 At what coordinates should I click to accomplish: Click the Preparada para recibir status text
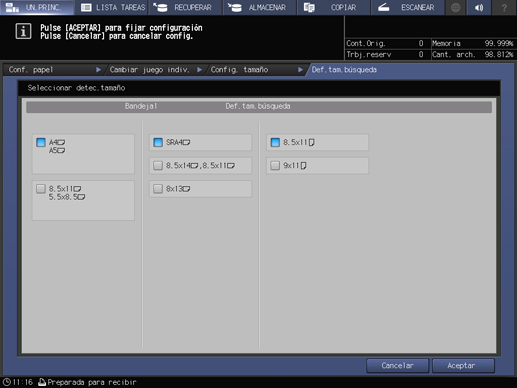click(x=92, y=382)
